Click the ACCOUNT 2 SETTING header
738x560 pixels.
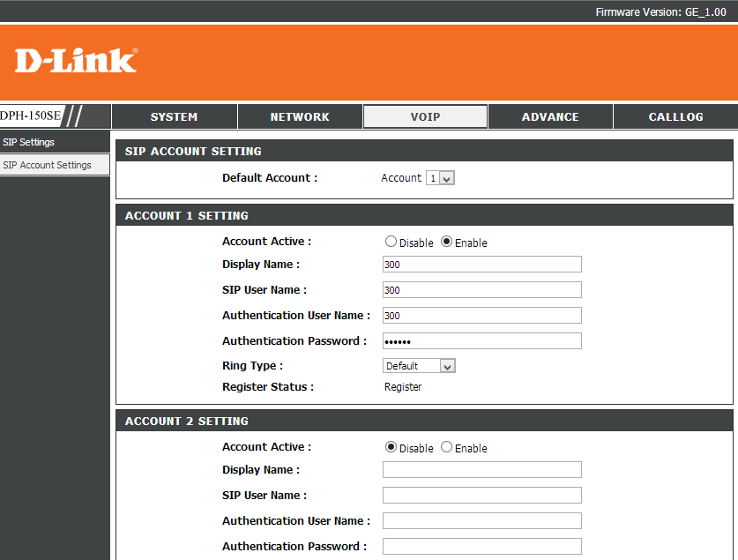tap(186, 422)
